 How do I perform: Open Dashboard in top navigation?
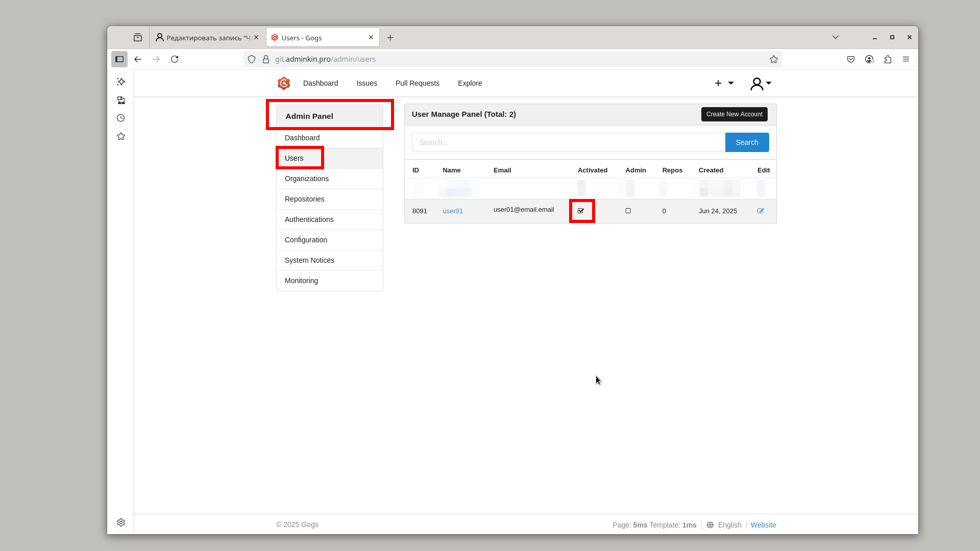pos(321,83)
